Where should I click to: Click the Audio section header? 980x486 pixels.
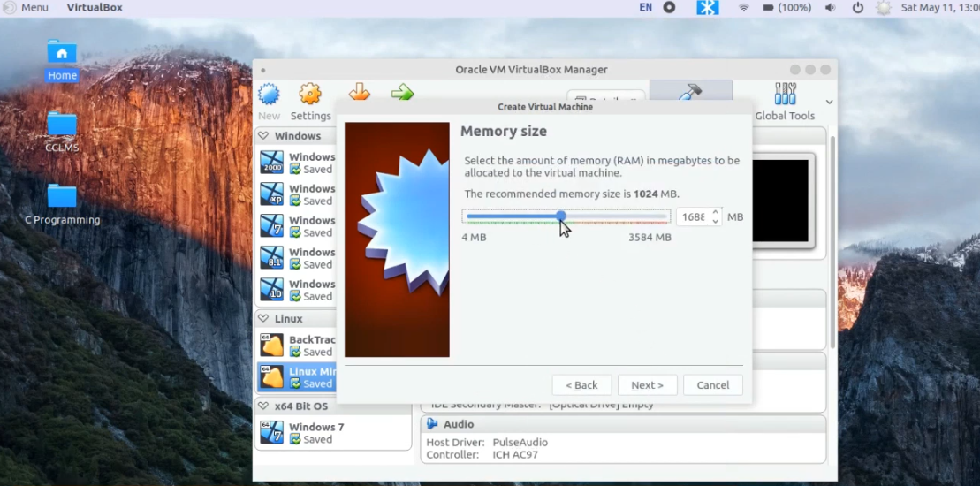(623, 424)
